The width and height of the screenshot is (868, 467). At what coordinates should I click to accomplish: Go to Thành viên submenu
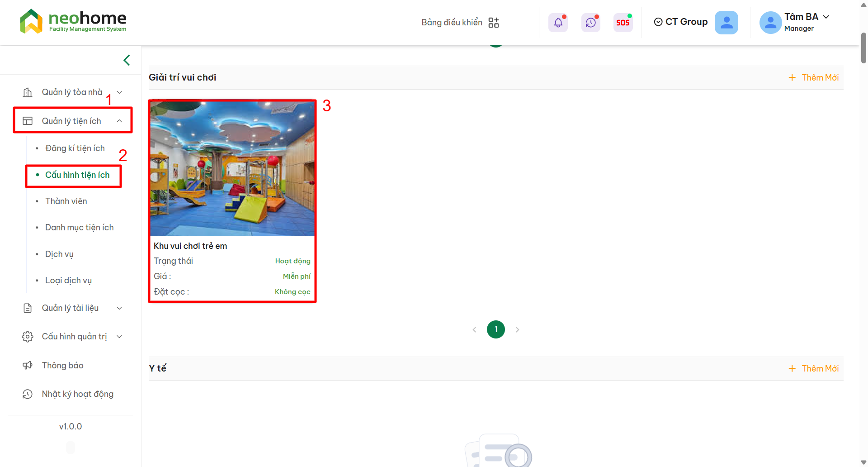[66, 201]
